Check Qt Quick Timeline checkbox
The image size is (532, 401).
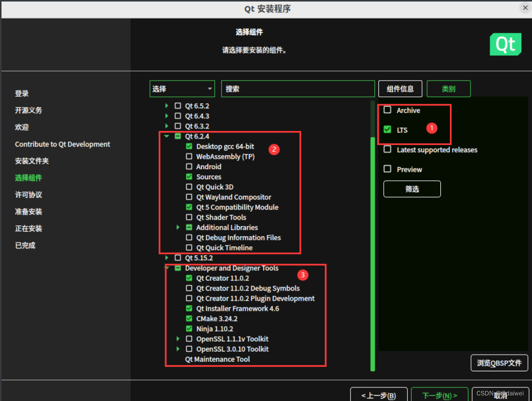pos(189,248)
